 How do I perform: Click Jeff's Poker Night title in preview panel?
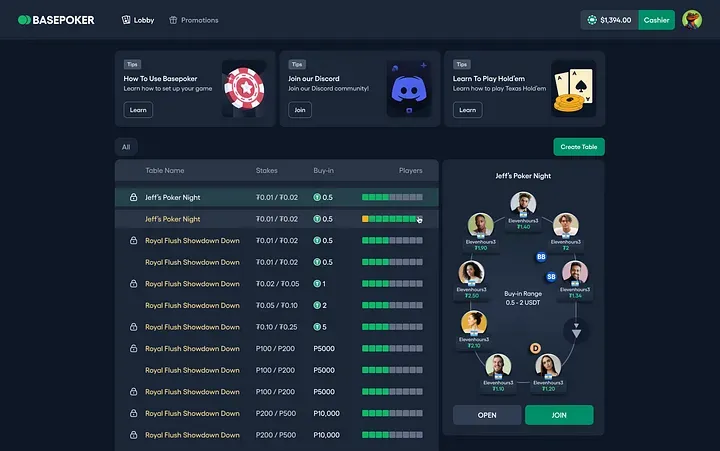523,176
